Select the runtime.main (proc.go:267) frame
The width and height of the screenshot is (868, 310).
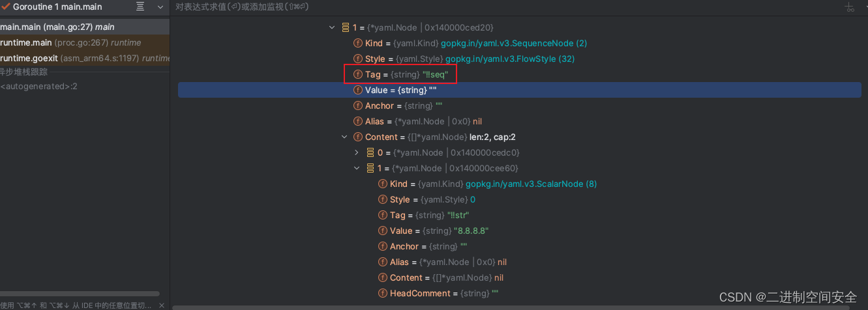pos(70,42)
